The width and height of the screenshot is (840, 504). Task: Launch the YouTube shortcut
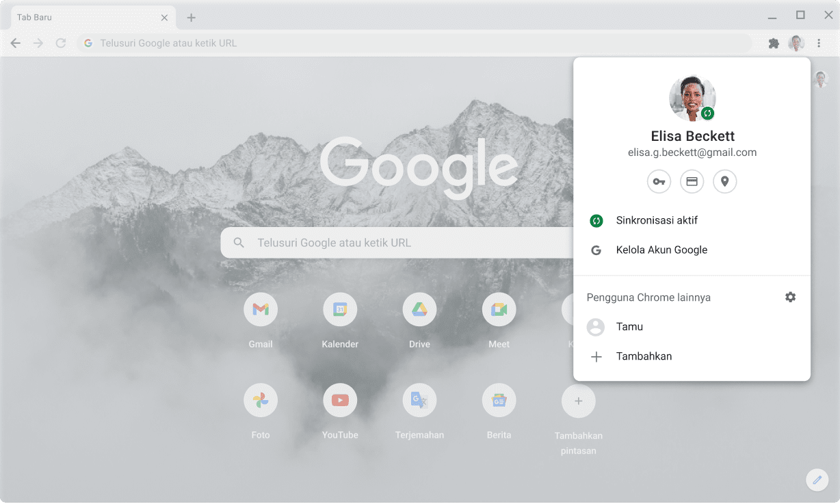(340, 400)
